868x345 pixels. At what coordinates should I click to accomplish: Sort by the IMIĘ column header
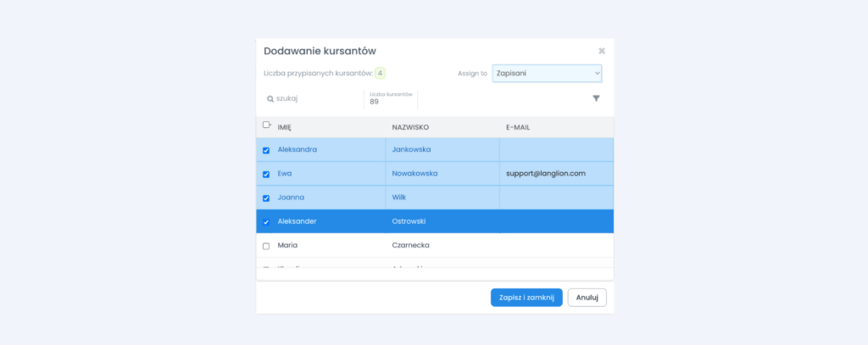click(285, 127)
